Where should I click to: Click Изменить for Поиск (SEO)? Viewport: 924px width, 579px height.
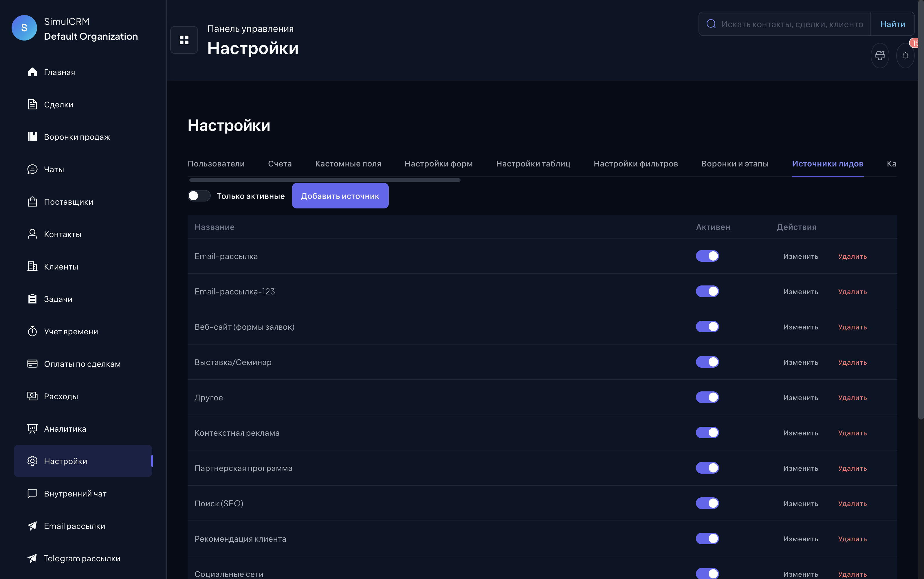tap(800, 503)
